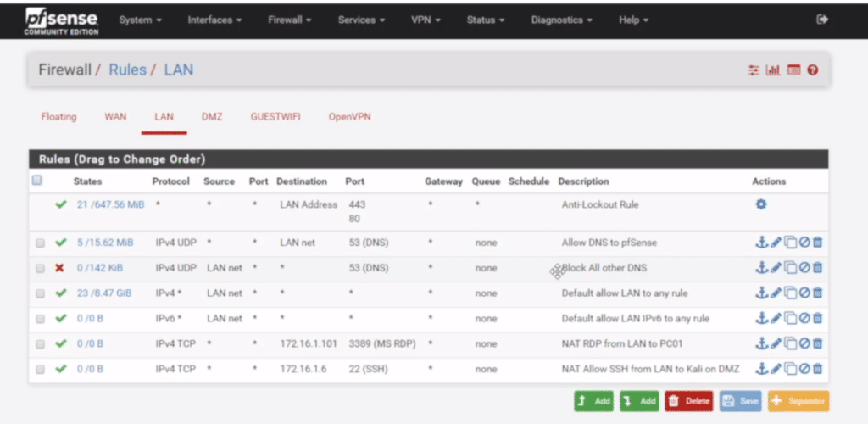This screenshot has height=424, width=868.
Task: Click the orange Separator button
Action: pos(798,401)
